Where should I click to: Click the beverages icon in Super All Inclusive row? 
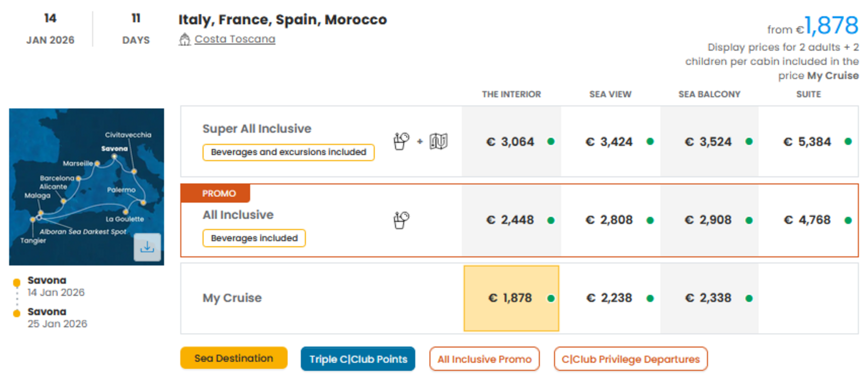pyautogui.click(x=401, y=141)
